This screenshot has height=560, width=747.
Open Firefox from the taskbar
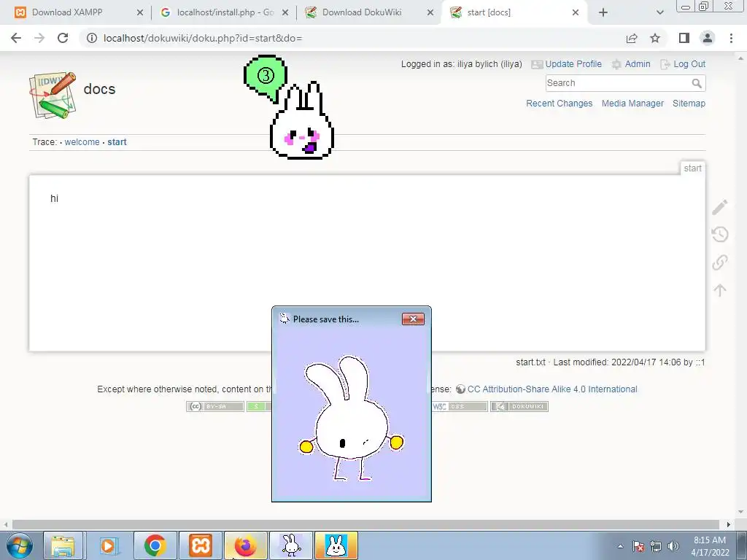246,545
